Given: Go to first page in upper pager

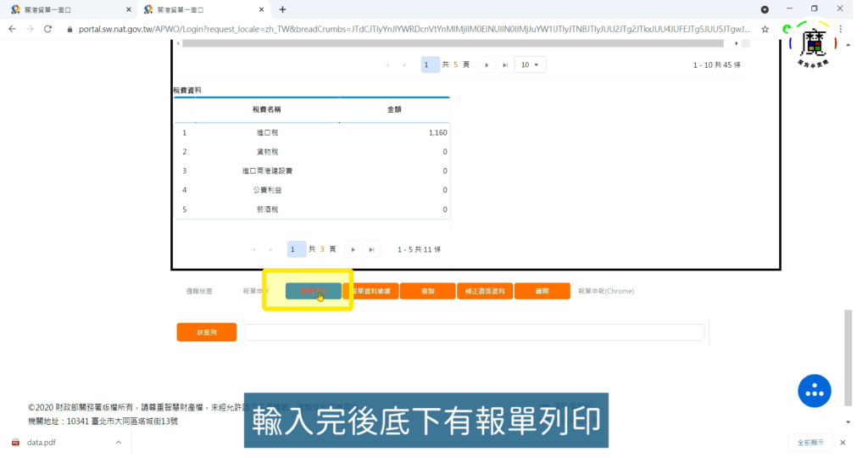Looking at the screenshot, I should [387, 64].
